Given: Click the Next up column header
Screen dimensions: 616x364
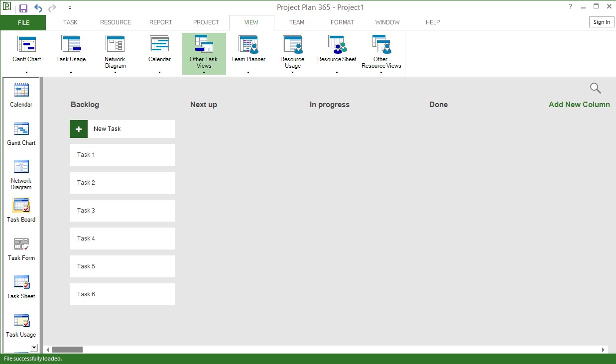Looking at the screenshot, I should point(204,105).
